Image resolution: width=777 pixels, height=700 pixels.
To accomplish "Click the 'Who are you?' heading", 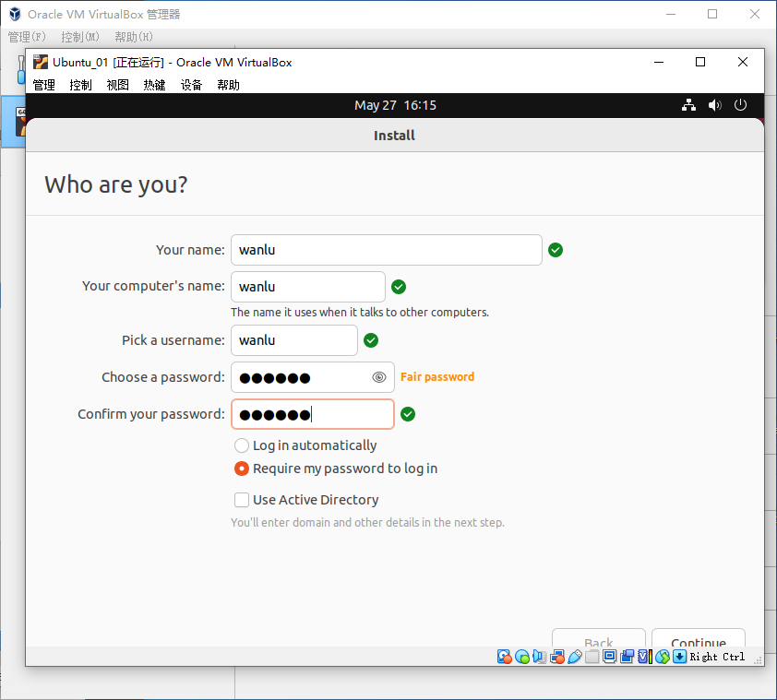I will point(116,184).
